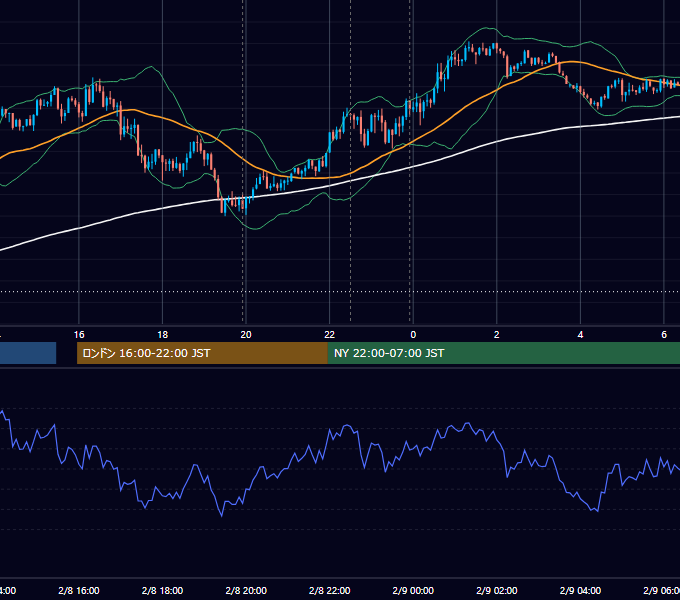
Task: Click the 2/9 04:00 date label
Action: pyautogui.click(x=580, y=590)
